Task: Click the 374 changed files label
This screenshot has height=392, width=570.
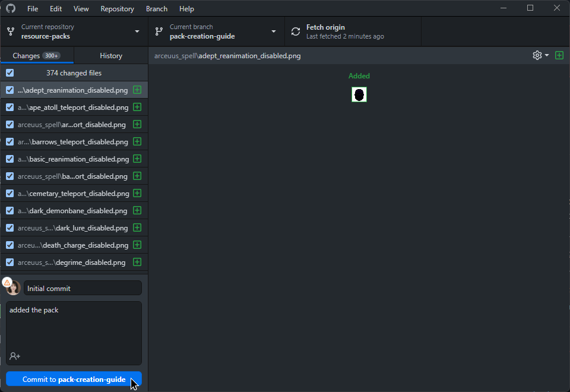Action: pyautogui.click(x=74, y=73)
